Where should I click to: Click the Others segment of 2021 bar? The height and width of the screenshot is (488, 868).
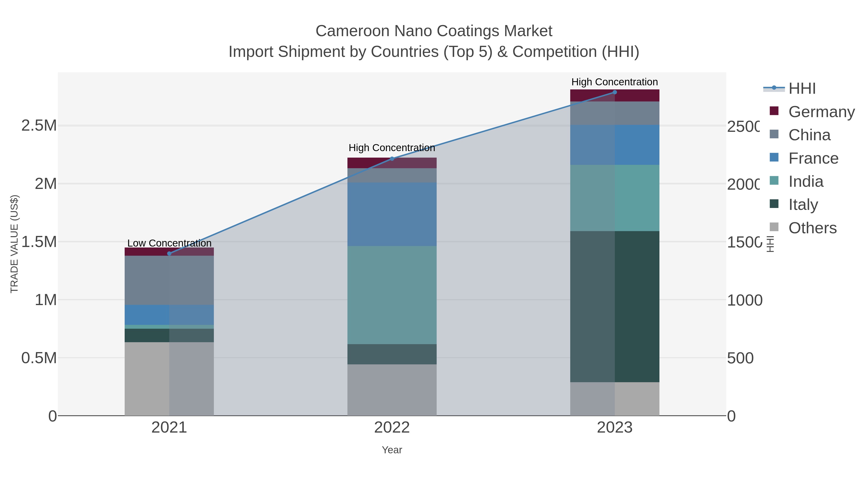pos(169,379)
